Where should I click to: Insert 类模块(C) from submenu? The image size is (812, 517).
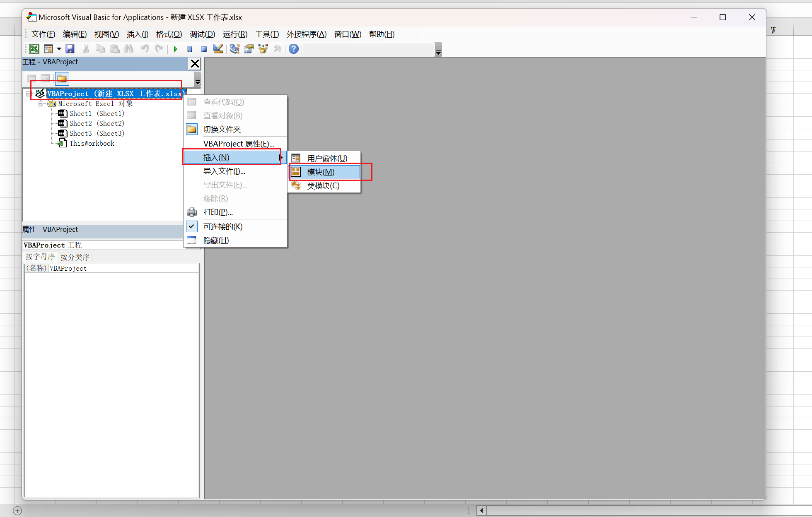pyautogui.click(x=324, y=185)
